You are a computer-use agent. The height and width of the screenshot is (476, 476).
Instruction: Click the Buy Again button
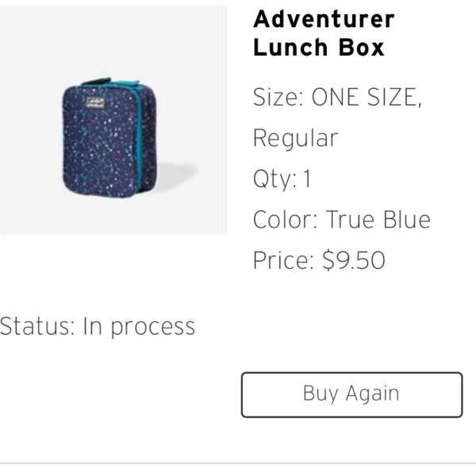[x=351, y=394]
